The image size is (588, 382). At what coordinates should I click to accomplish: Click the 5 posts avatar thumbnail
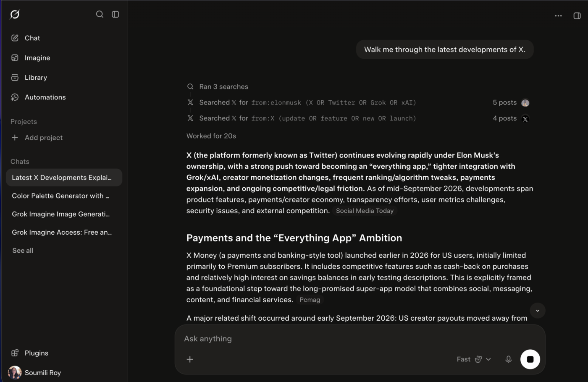point(525,103)
